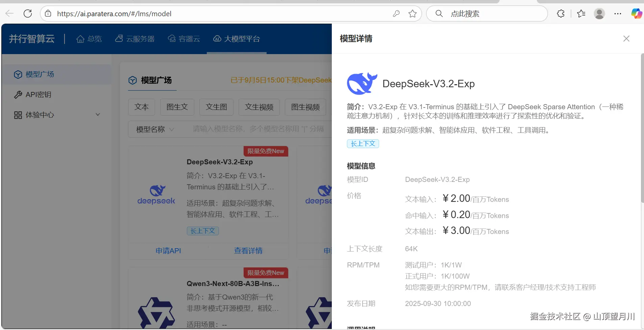Click the 模型广场 cube icon in sidebar

point(18,74)
